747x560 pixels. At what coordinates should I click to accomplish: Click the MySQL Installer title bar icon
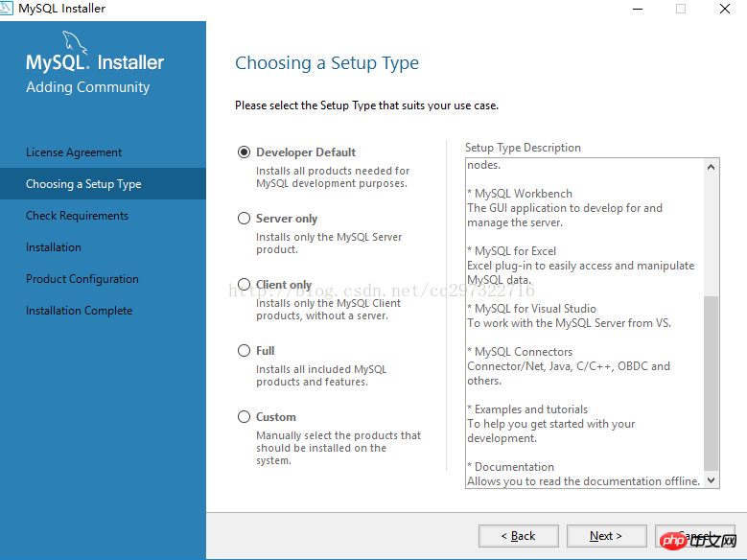[x=6, y=8]
